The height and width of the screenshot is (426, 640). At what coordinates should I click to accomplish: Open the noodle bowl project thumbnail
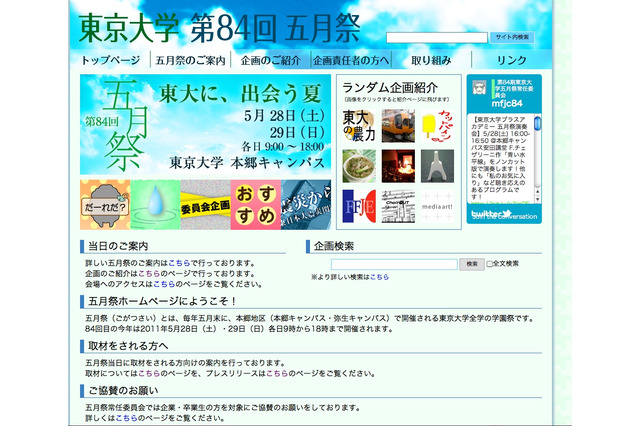(359, 166)
